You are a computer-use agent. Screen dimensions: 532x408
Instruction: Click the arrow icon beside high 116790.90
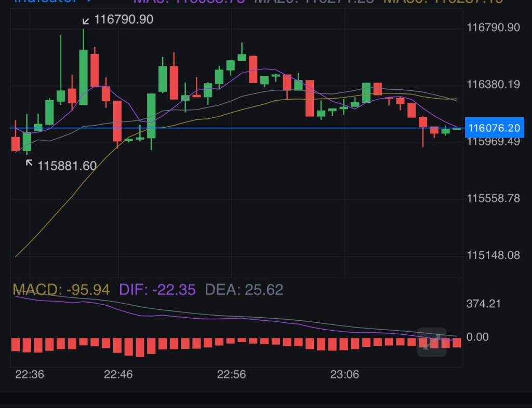[86, 21]
